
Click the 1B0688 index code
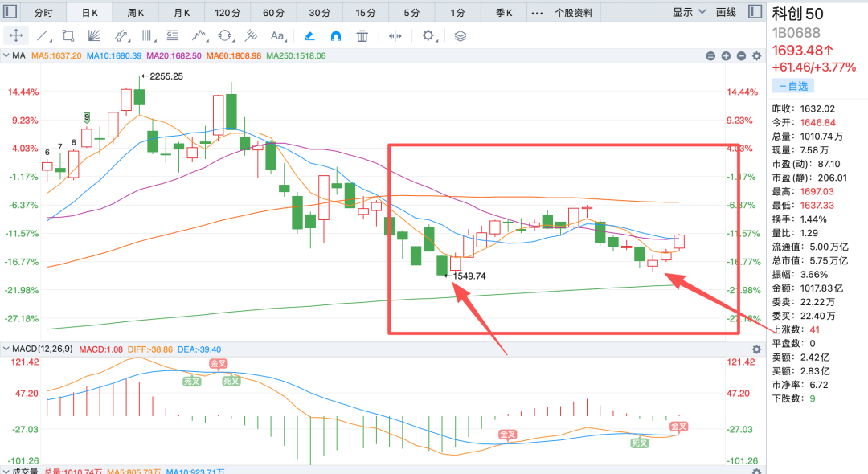pos(796,33)
